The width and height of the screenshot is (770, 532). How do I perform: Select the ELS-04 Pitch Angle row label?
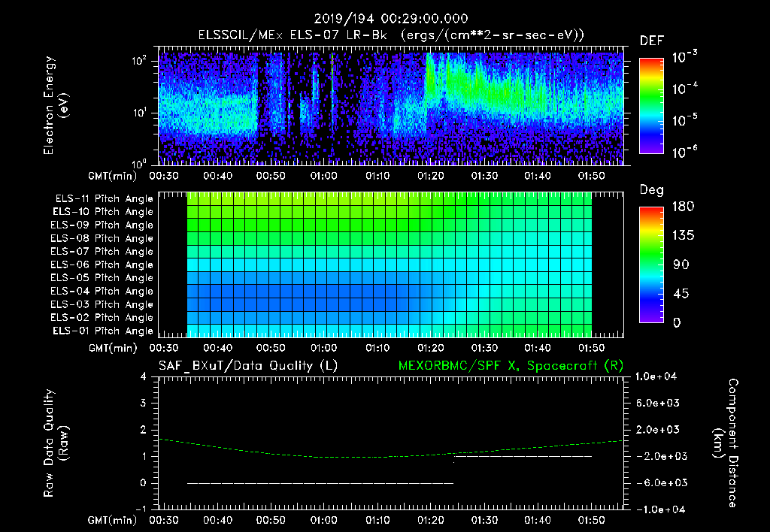tap(102, 292)
